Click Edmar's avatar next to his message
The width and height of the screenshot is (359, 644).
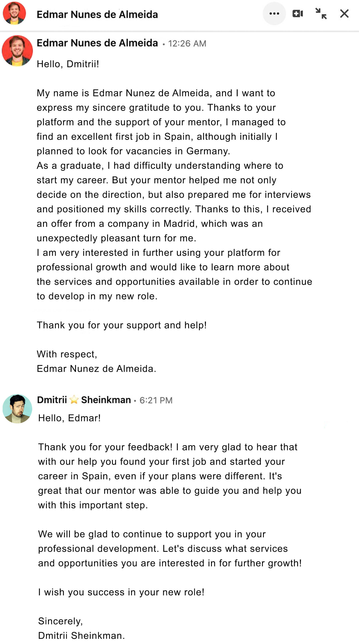point(17,51)
